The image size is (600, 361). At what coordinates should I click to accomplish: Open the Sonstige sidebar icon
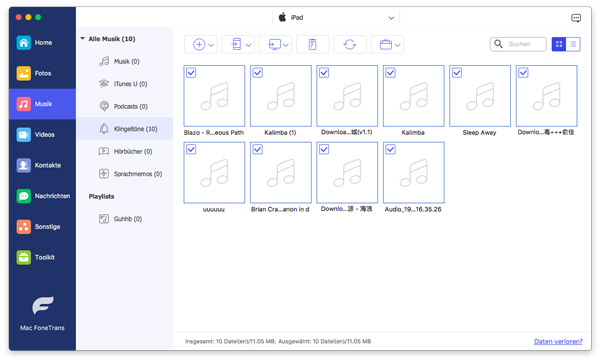click(x=24, y=226)
